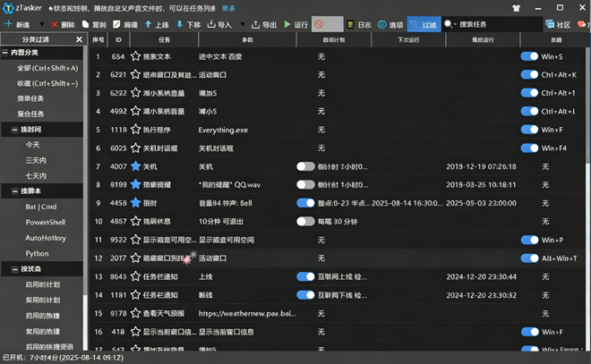Favorite task 654 with its star
The height and width of the screenshot is (364, 591).
click(x=135, y=56)
